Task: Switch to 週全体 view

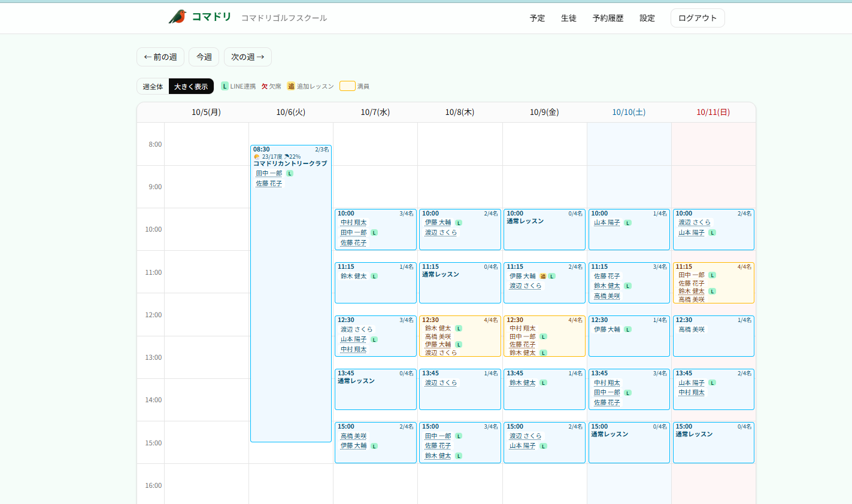Action: coord(153,87)
